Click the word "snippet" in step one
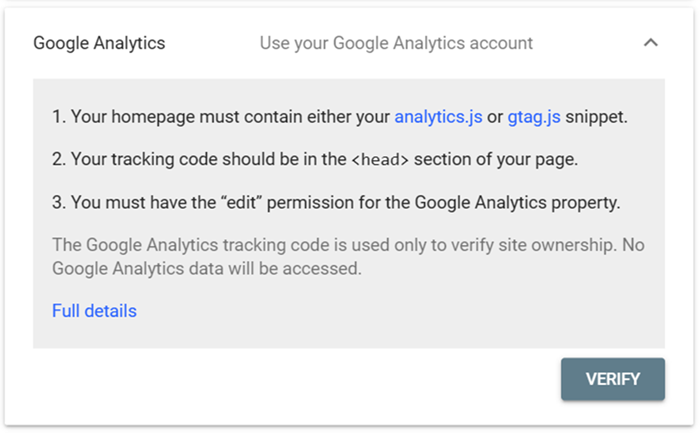Viewport: 700px width, 433px height. 596,117
